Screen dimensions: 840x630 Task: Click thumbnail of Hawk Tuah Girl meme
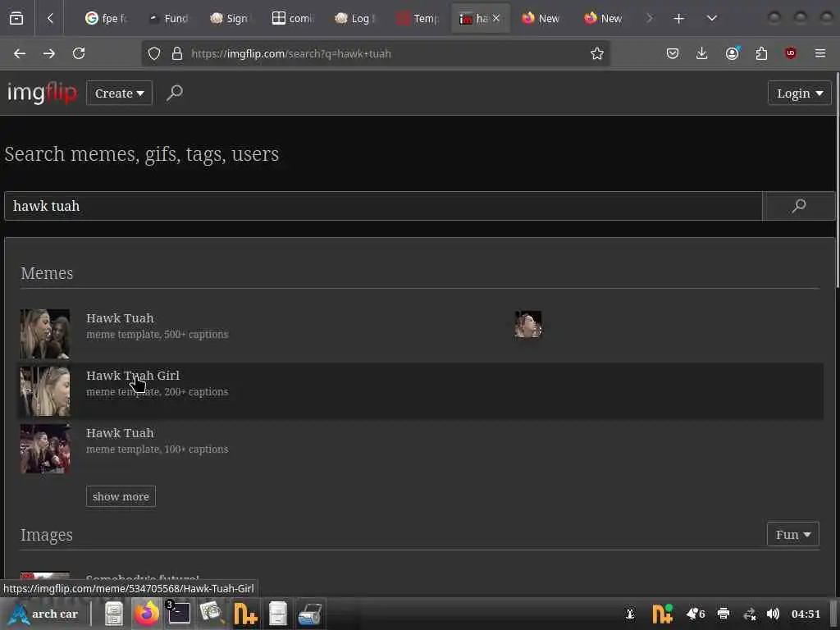(45, 391)
